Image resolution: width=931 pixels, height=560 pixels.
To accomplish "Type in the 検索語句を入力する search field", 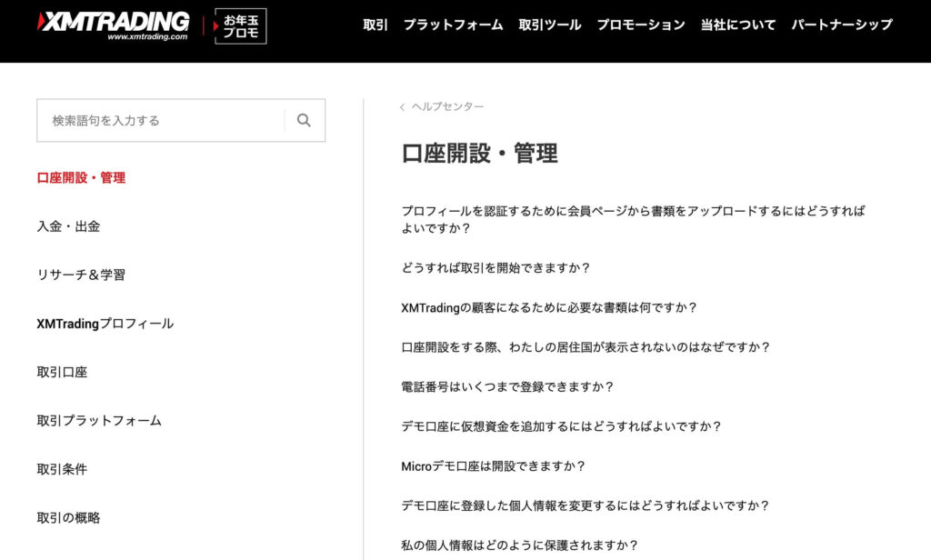I will point(159,120).
